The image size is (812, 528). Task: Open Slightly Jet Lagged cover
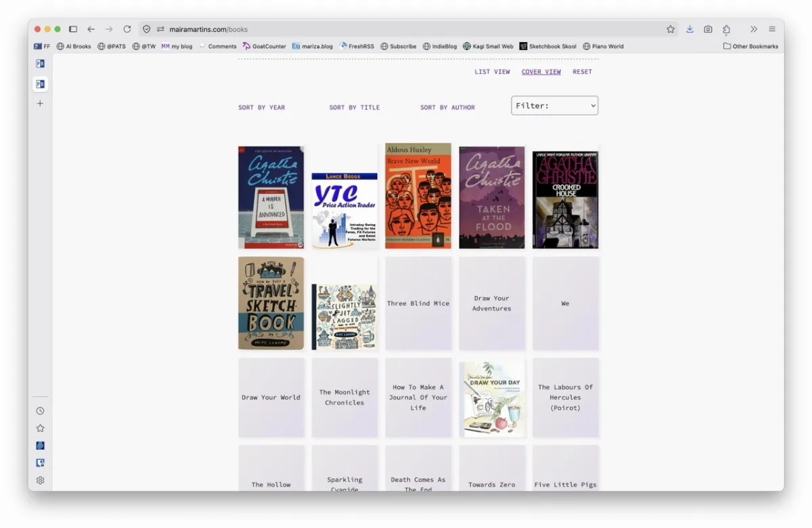344,317
